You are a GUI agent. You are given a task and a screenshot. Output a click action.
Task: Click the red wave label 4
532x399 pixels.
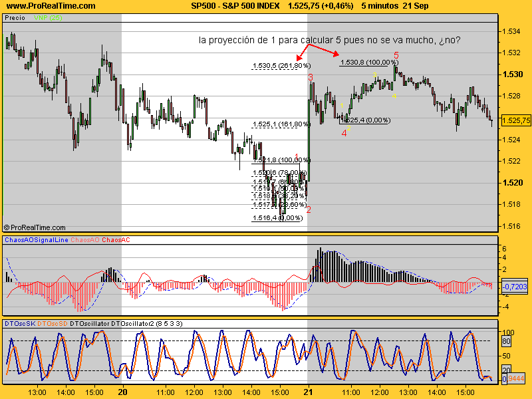[344, 134]
